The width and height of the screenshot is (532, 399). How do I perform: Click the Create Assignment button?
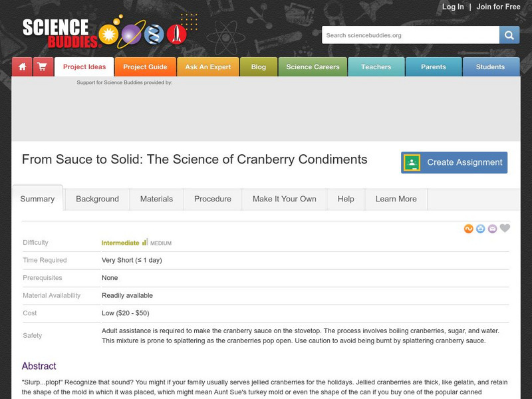454,162
